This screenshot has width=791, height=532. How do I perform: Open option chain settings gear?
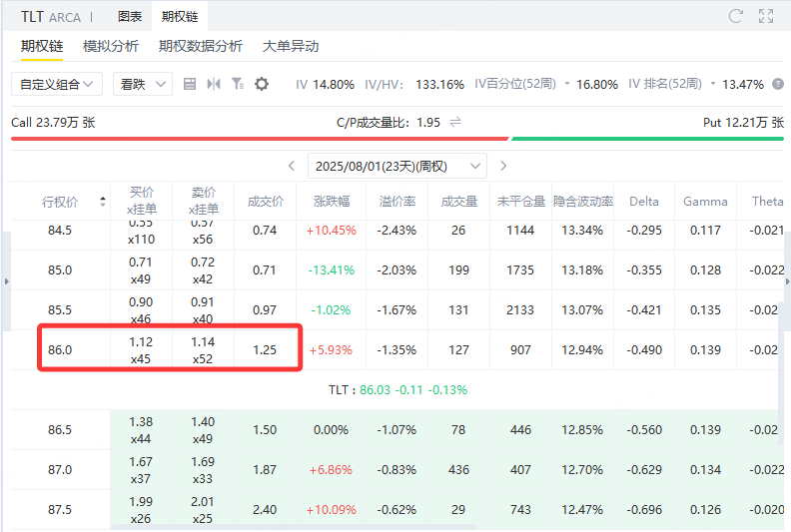(262, 84)
